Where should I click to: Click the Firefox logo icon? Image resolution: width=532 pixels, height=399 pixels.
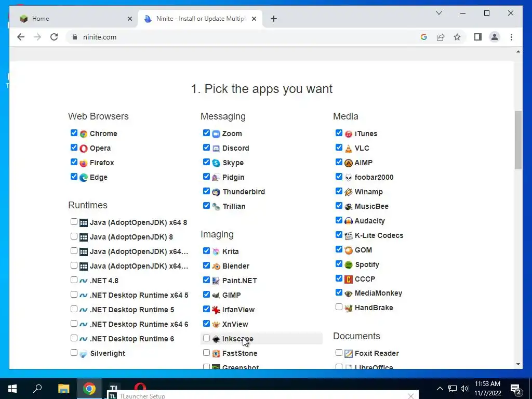pyautogui.click(x=84, y=163)
